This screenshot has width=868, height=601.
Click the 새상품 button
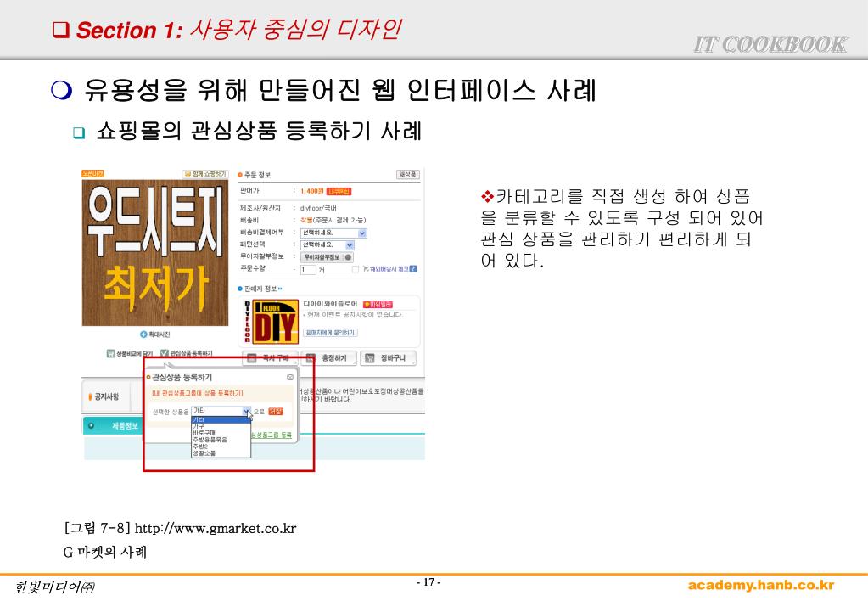[x=408, y=175]
